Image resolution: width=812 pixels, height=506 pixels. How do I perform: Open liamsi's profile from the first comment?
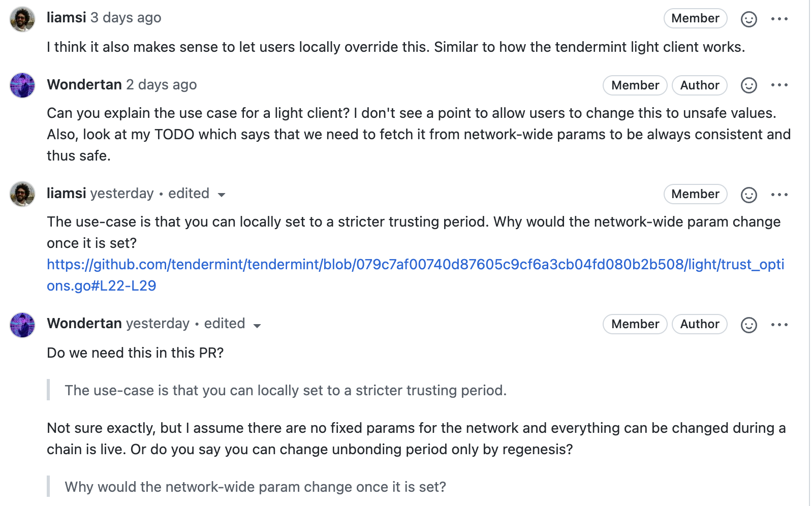point(65,17)
